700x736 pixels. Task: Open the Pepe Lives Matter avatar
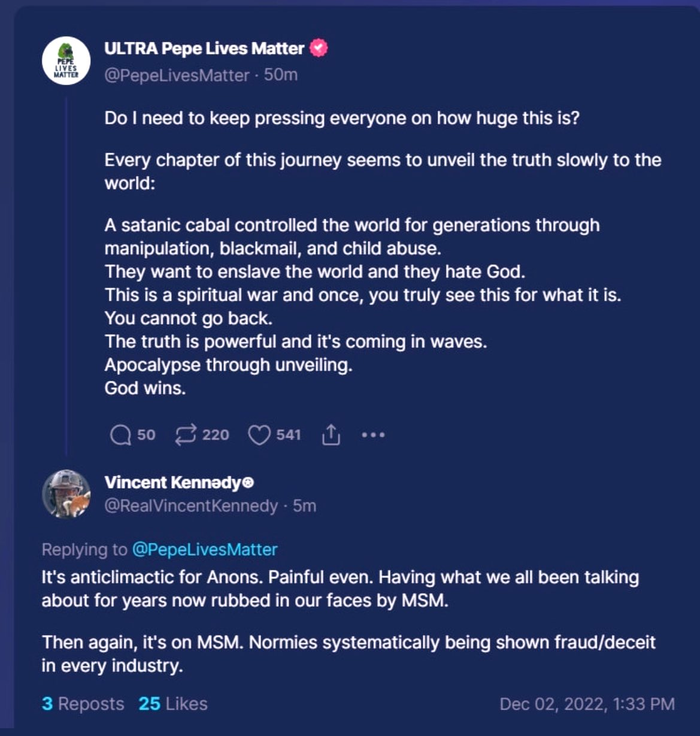pos(66,60)
